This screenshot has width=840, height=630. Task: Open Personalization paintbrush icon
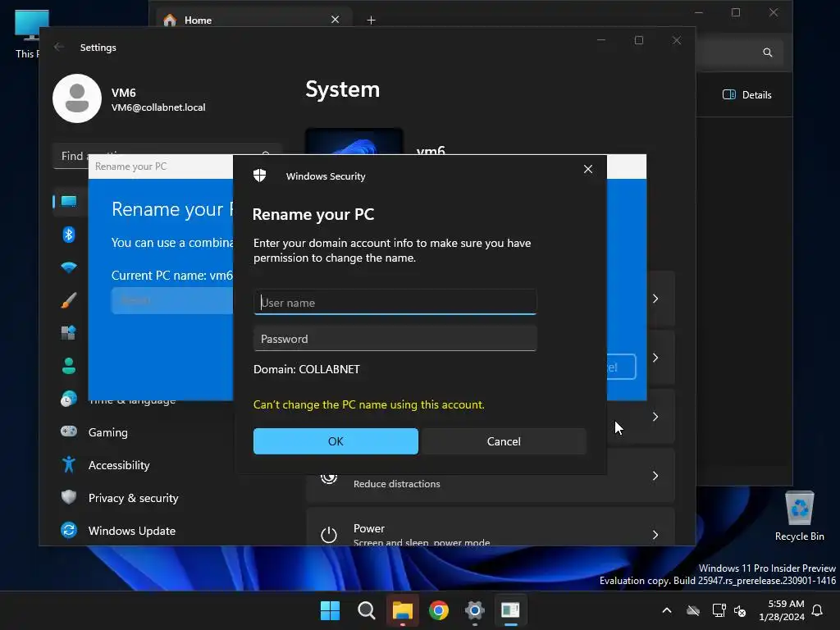(x=69, y=300)
